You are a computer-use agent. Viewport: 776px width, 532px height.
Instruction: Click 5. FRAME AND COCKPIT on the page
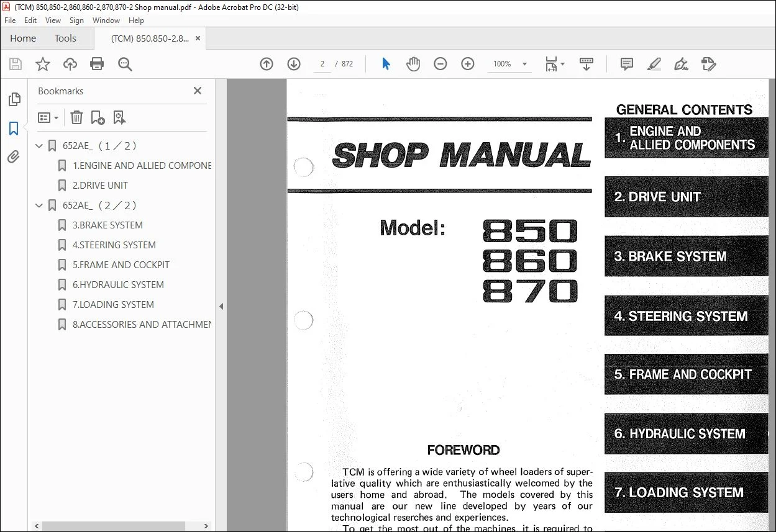coord(686,374)
